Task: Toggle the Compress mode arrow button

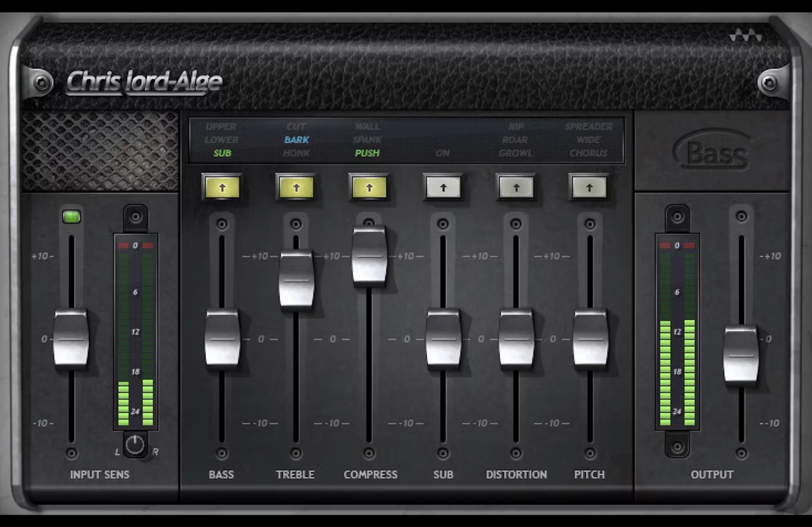Action: 369,188
